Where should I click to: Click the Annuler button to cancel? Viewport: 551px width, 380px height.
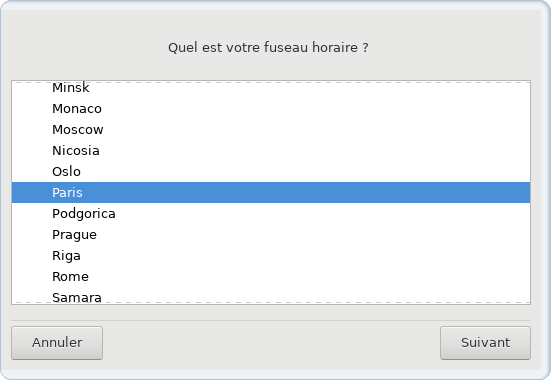point(57,343)
